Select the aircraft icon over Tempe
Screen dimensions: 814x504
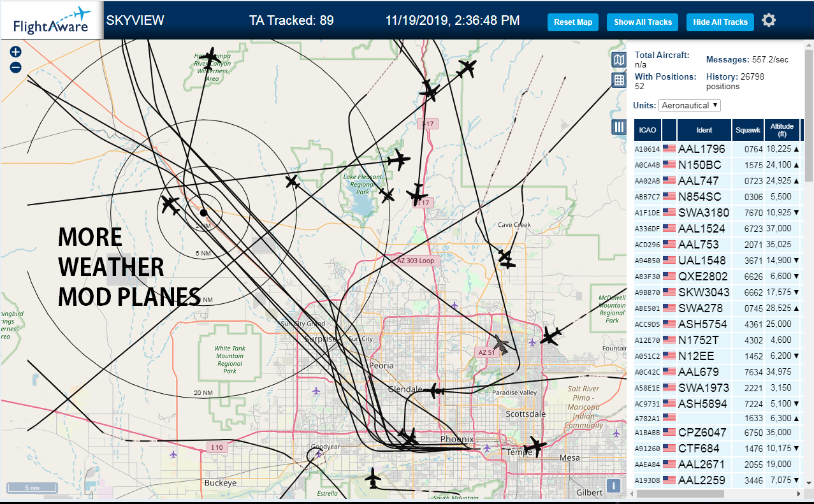535,446
